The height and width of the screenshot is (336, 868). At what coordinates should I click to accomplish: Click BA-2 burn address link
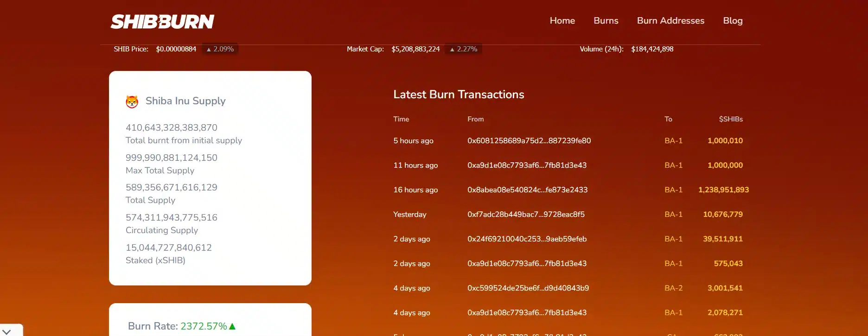pyautogui.click(x=673, y=288)
